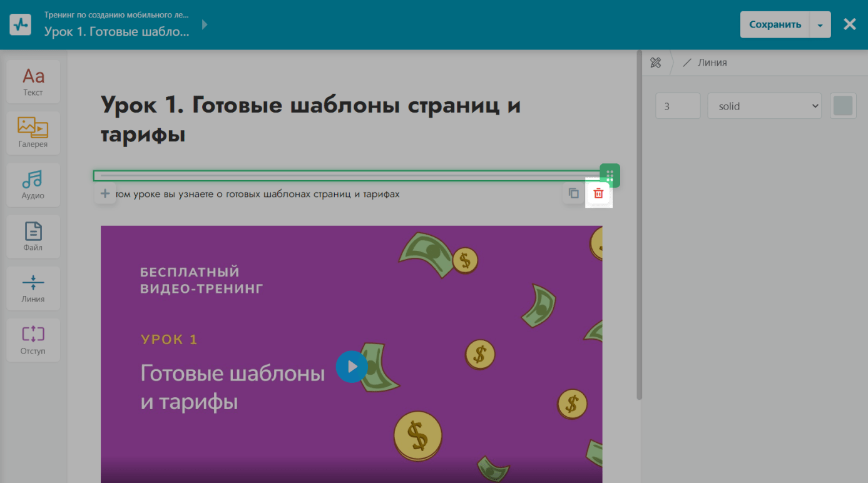Screen dimensions: 868x483
Task: Add a Текст block from sidebar
Action: [x=33, y=81]
